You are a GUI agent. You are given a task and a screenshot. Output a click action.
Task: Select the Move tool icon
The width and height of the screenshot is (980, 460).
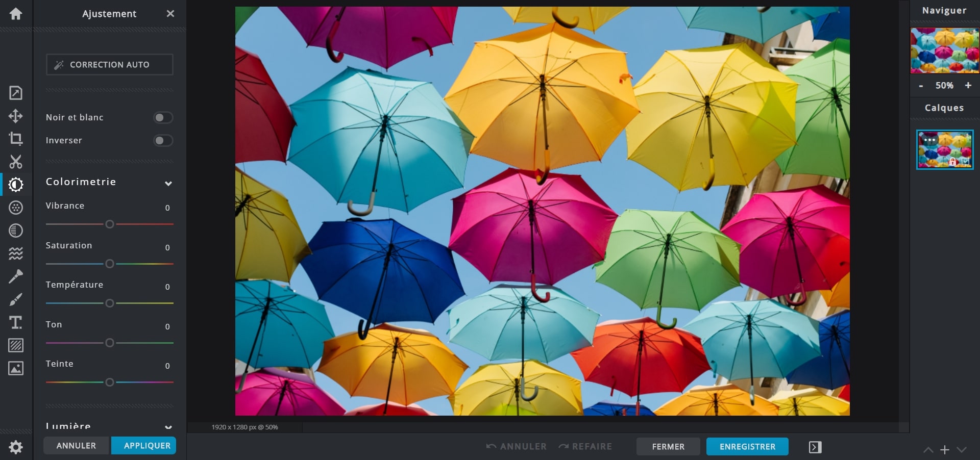[16, 116]
